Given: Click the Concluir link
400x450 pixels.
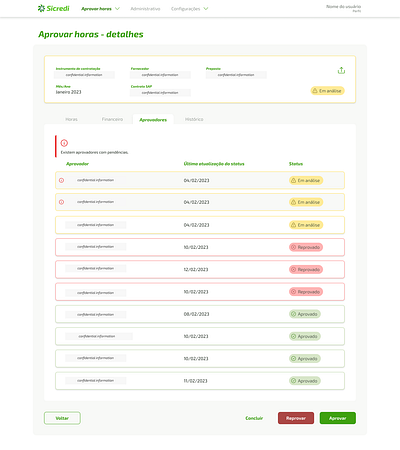Looking at the screenshot, I should 254,418.
